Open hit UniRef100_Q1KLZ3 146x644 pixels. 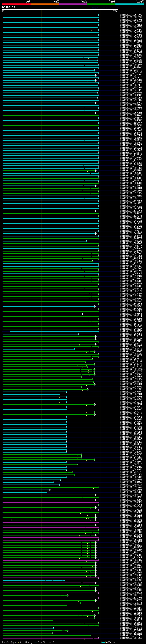[x=131, y=40]
